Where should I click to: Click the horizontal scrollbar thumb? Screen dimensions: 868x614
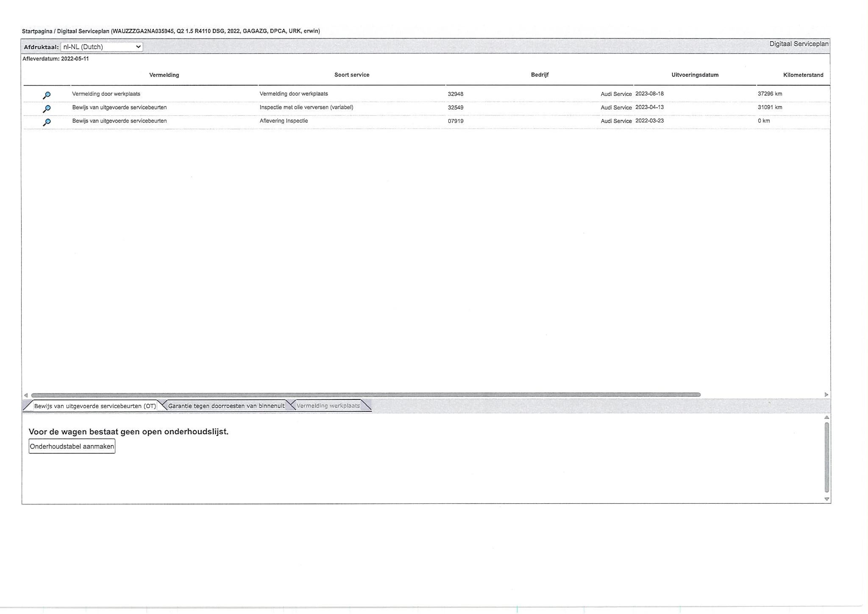click(x=365, y=395)
